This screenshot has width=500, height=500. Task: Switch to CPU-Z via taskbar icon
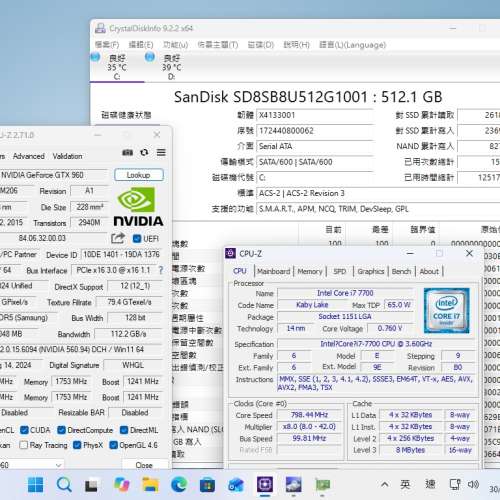(265, 484)
